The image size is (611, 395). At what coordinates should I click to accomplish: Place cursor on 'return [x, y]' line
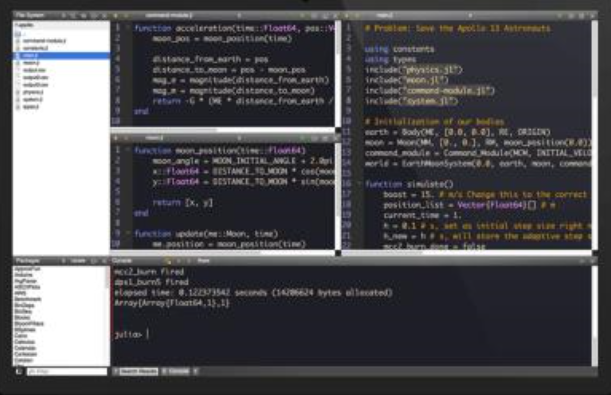coord(183,203)
